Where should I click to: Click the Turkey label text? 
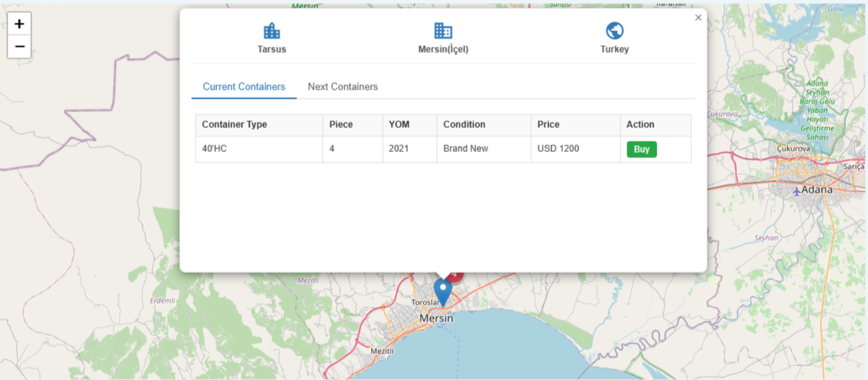614,49
